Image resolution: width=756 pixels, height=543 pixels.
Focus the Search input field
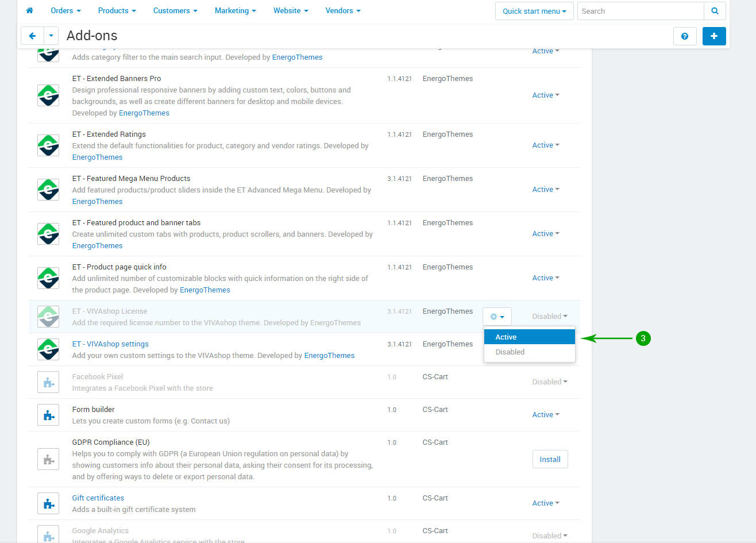(x=641, y=11)
